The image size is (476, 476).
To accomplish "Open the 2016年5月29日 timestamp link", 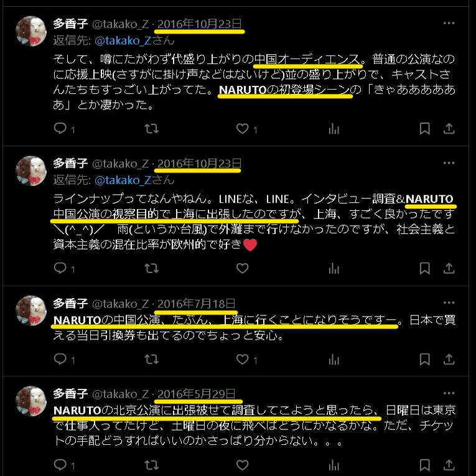I will (x=196, y=394).
